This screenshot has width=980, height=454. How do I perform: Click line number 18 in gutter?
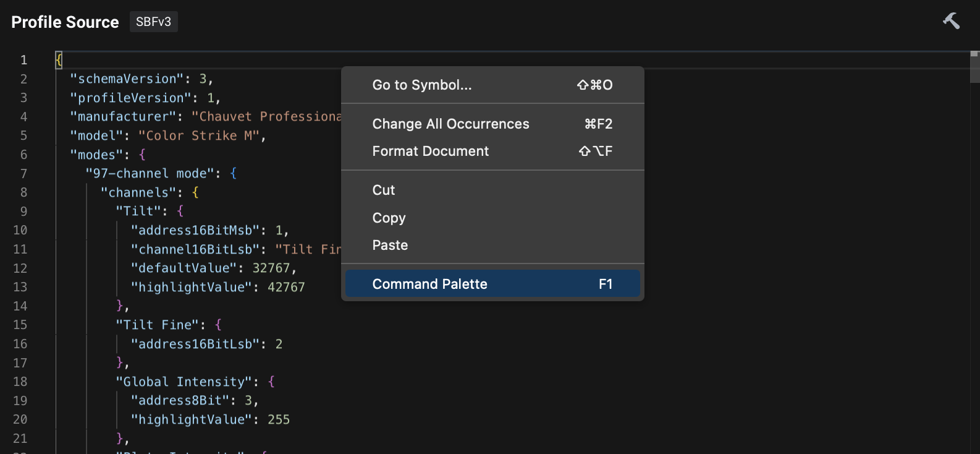(20, 382)
